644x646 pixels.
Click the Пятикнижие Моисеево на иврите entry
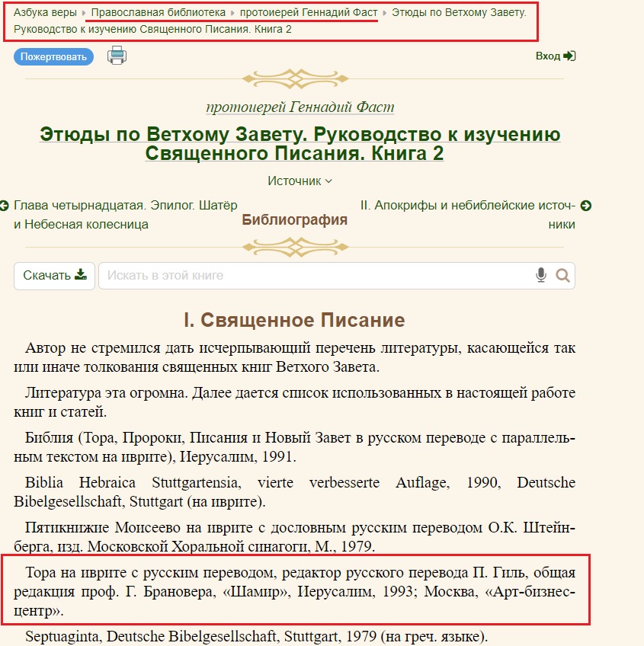coord(294,537)
